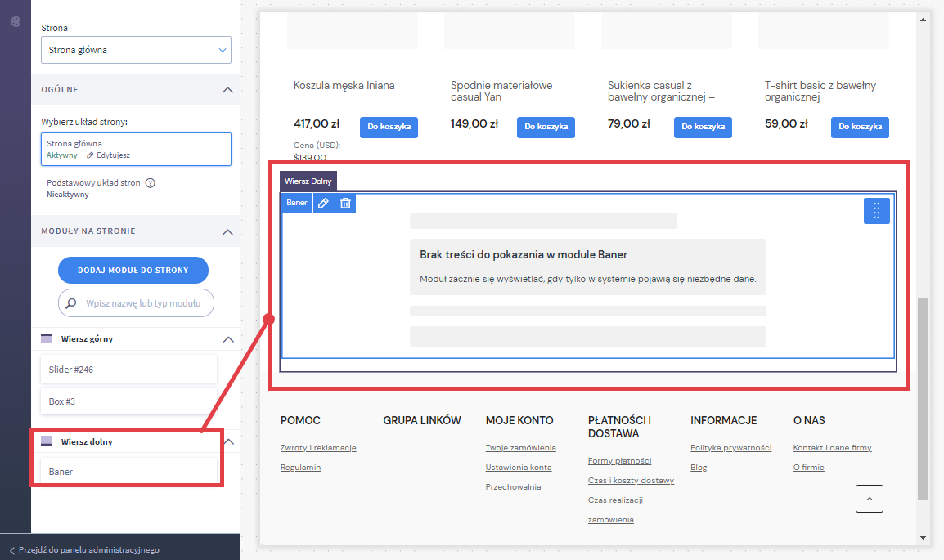Click the Dodaj moduł do strony button

(x=133, y=270)
